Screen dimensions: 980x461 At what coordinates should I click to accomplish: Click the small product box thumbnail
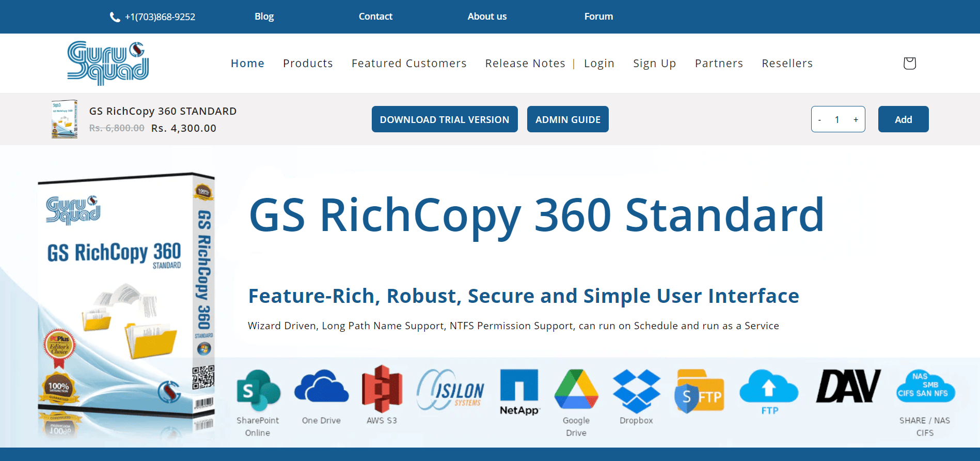click(x=65, y=119)
